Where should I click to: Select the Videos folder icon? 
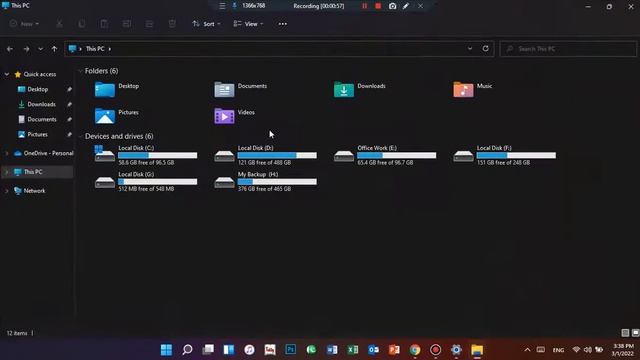[224, 116]
